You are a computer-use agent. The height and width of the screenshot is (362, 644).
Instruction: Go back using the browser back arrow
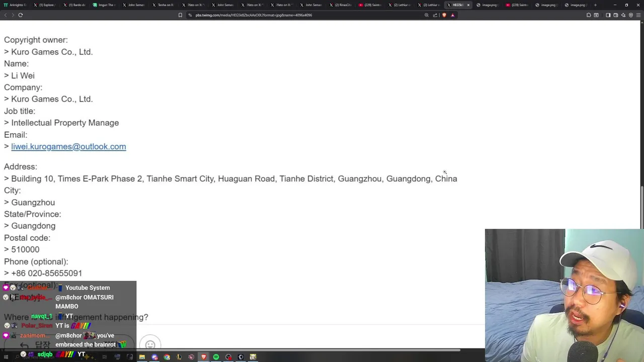pyautogui.click(x=6, y=15)
